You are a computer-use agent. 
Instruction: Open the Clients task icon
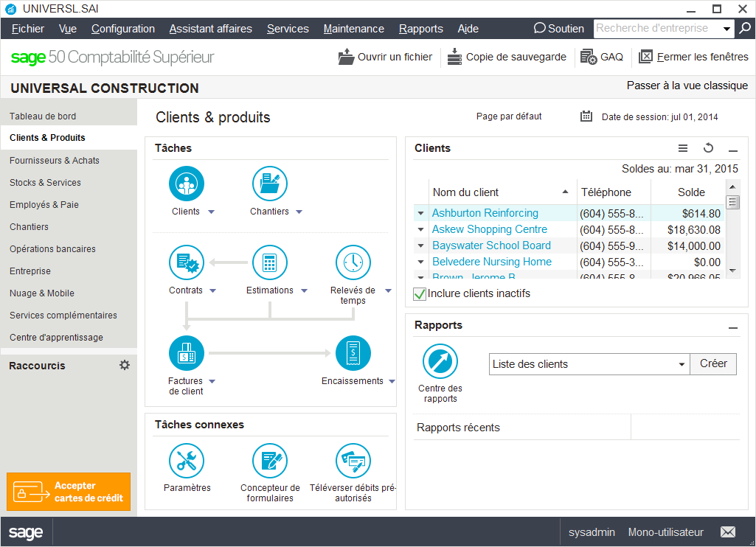point(186,184)
